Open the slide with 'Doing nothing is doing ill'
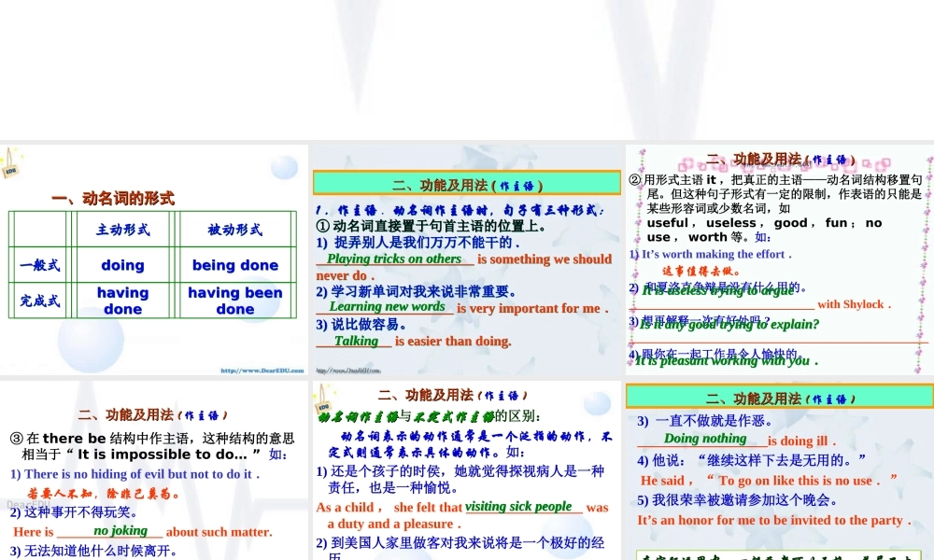Viewport: 934px width, 560px height. [x=780, y=470]
